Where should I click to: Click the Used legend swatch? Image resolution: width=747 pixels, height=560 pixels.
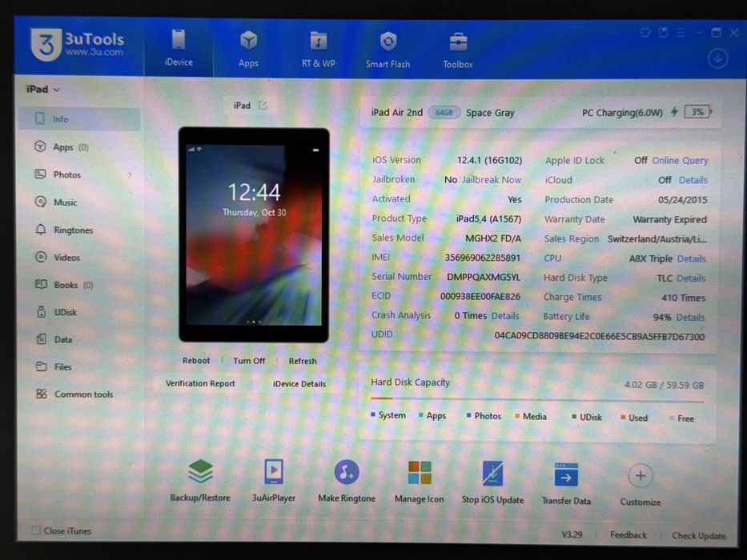click(x=623, y=418)
